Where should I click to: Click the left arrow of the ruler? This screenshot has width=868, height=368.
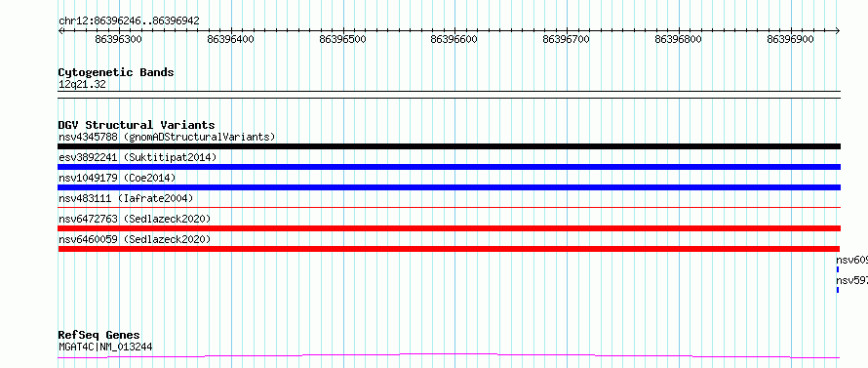[x=60, y=31]
